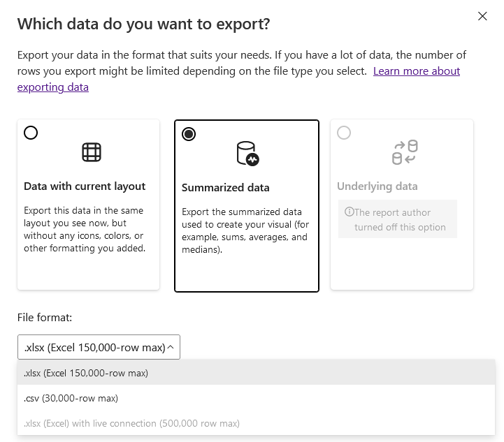The width and height of the screenshot is (504, 442).
Task: Select the Data with current layout radio
Action: [x=31, y=133]
